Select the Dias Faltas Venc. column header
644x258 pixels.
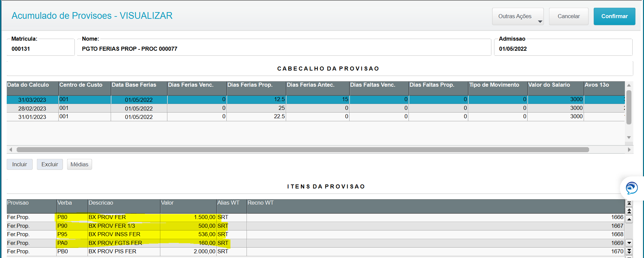point(379,88)
